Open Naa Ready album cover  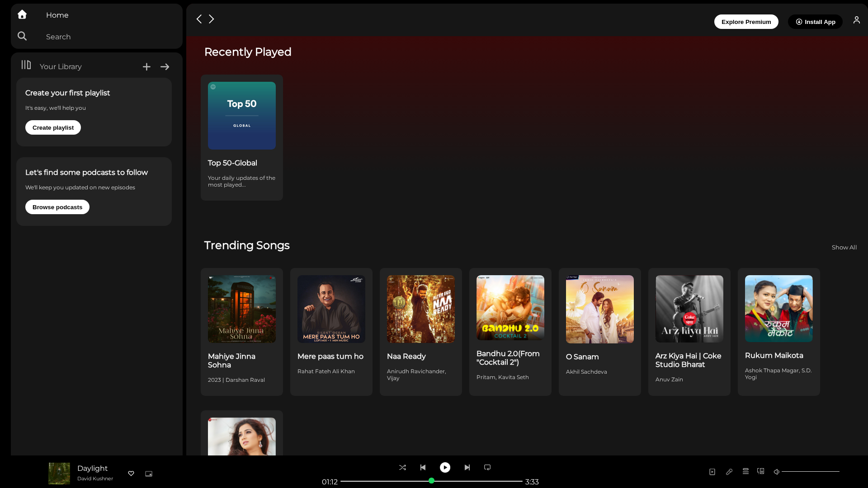pyautogui.click(x=421, y=309)
